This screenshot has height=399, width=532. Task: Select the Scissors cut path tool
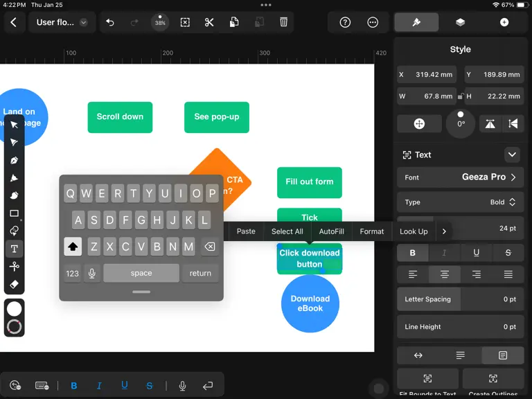15,266
